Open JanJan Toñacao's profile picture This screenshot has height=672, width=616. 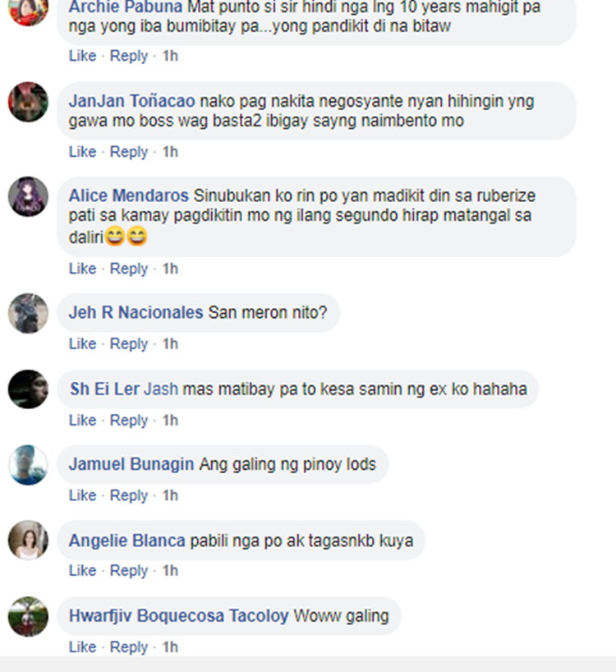coord(28,102)
